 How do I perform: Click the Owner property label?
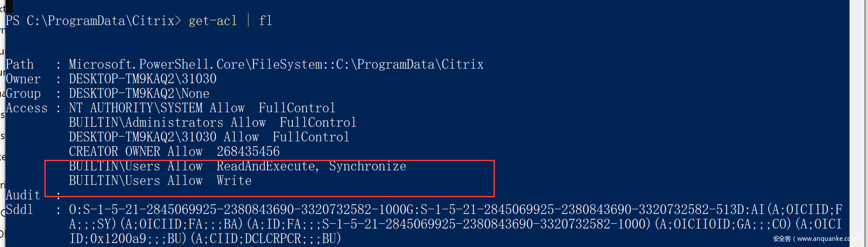(x=23, y=79)
